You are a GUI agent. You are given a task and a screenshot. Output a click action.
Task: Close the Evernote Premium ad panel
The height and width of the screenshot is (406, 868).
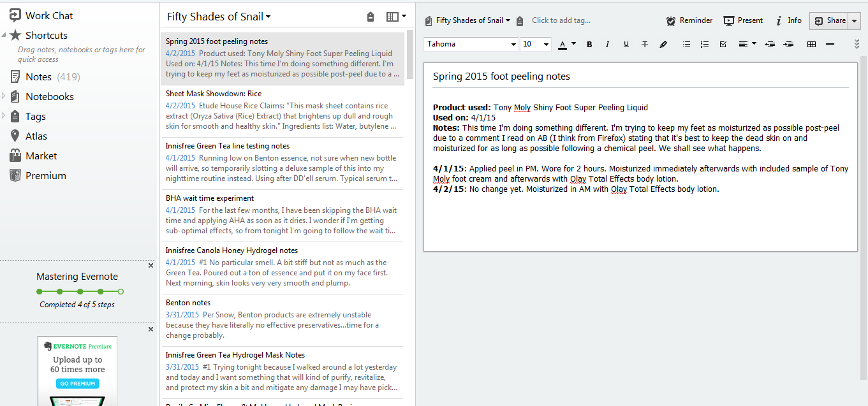pos(151,329)
